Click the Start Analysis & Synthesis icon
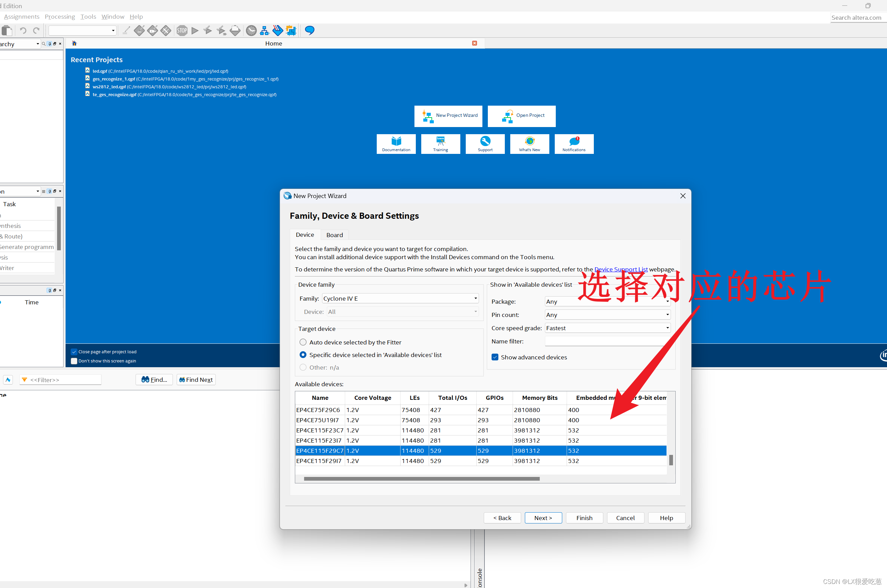The height and width of the screenshot is (588, 887). (208, 30)
